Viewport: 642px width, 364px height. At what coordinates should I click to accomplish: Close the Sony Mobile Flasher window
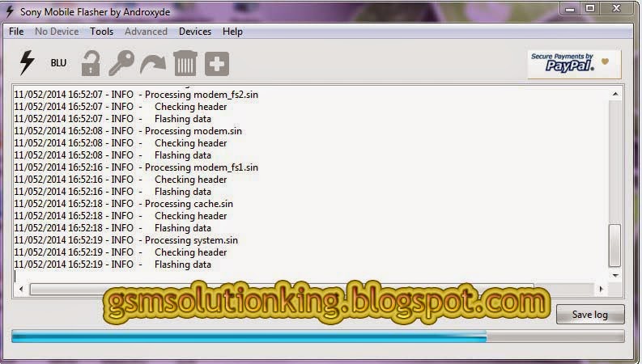click(x=617, y=9)
